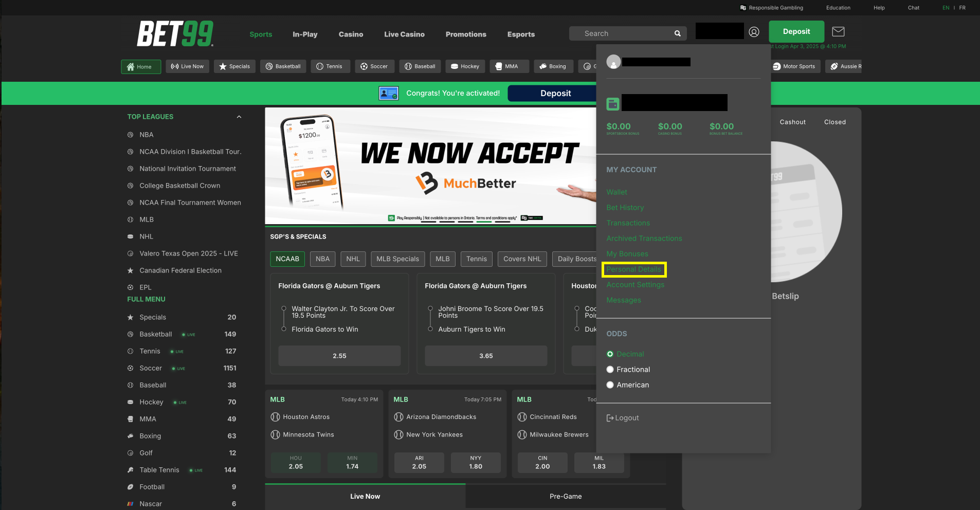980x510 pixels.
Task: Select Basketball in top sports bar
Action: point(283,66)
